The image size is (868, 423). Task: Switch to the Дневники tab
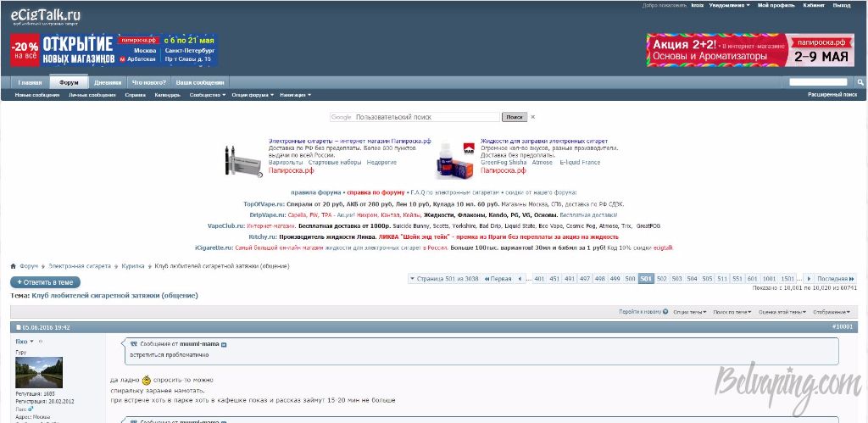pyautogui.click(x=108, y=82)
